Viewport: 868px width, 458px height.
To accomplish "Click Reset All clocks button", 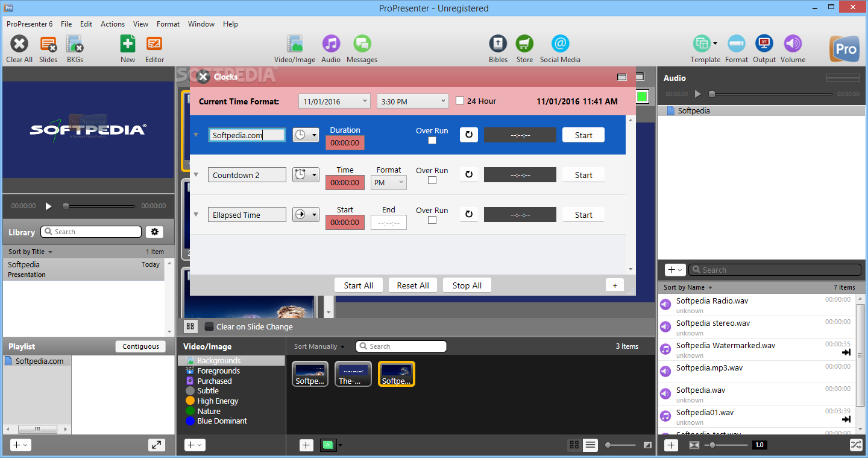I will pyautogui.click(x=413, y=285).
